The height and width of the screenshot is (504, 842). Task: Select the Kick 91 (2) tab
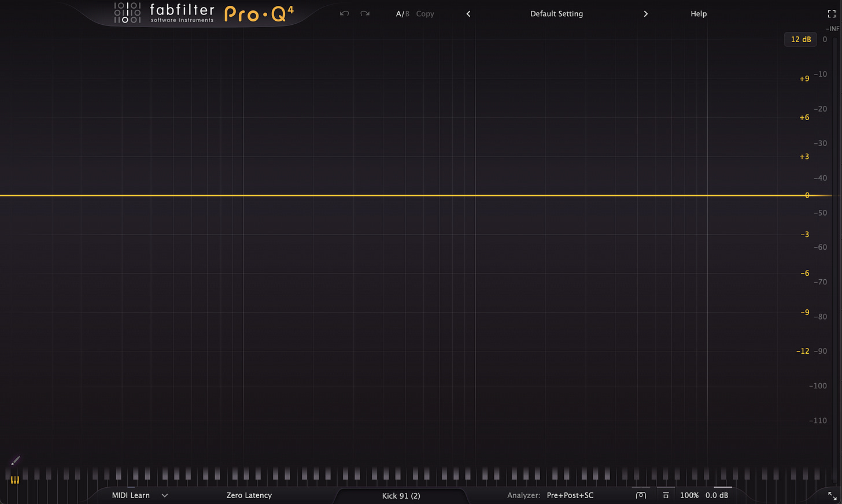pos(401,495)
